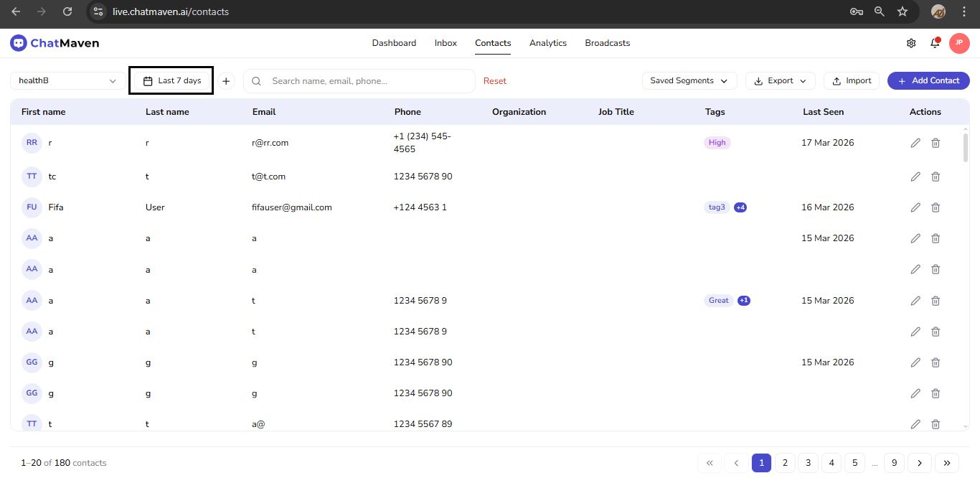The height and width of the screenshot is (478, 980).
Task: Click the contacts search input field
Action: 366,81
